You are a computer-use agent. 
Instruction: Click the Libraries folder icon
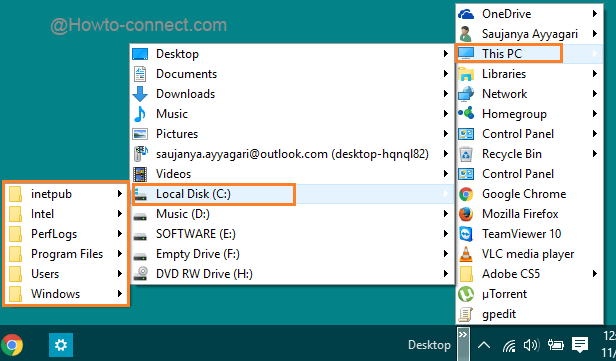tap(466, 74)
